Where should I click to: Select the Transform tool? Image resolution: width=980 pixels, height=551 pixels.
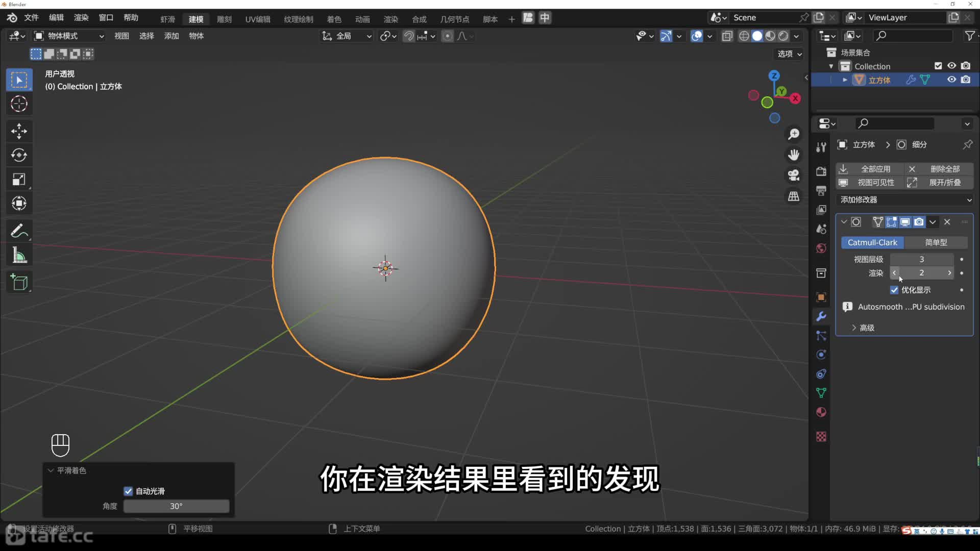[19, 204]
